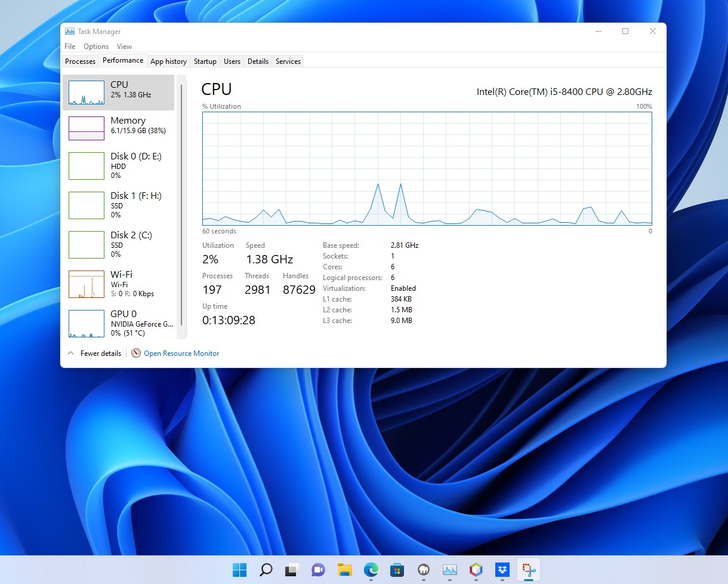
Task: Open Disk 1 (F: H:) performance view
Action: tap(118, 205)
